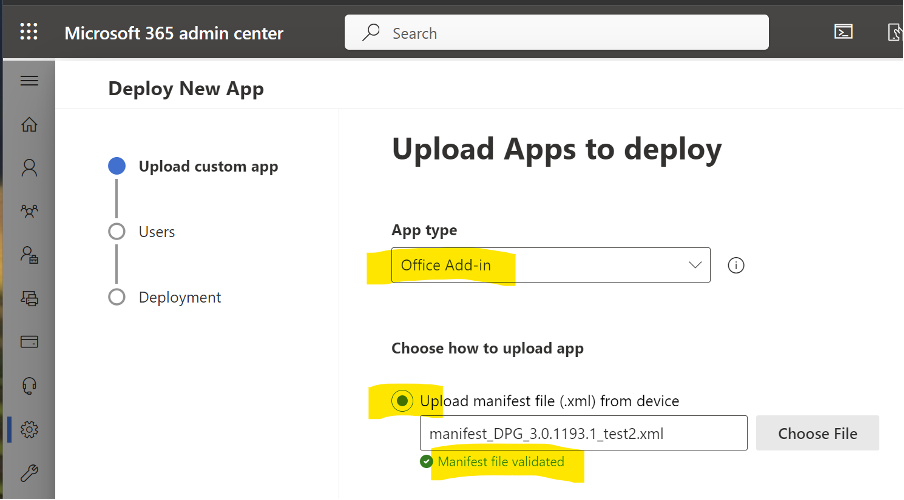Click the App type info icon
This screenshot has height=500, width=904.
pos(736,265)
